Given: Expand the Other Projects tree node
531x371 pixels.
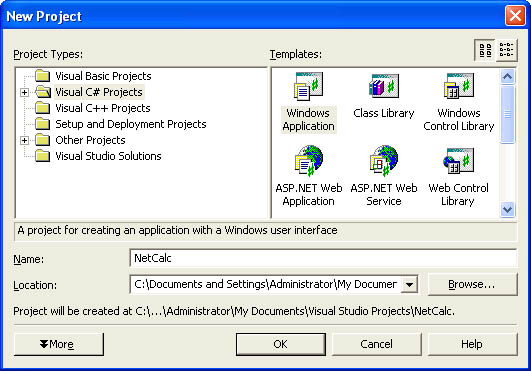Looking at the screenshot, I should pos(24,140).
